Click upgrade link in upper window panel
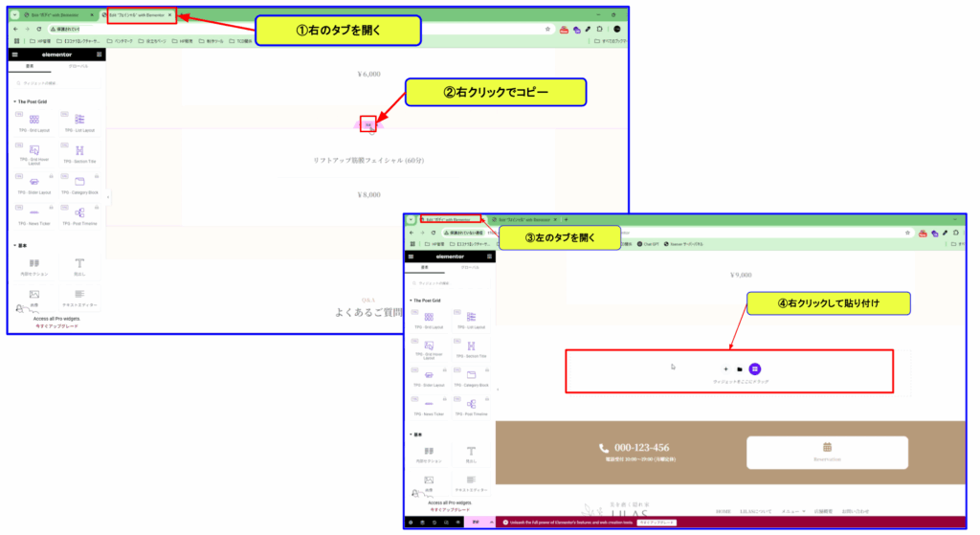 (x=56, y=326)
